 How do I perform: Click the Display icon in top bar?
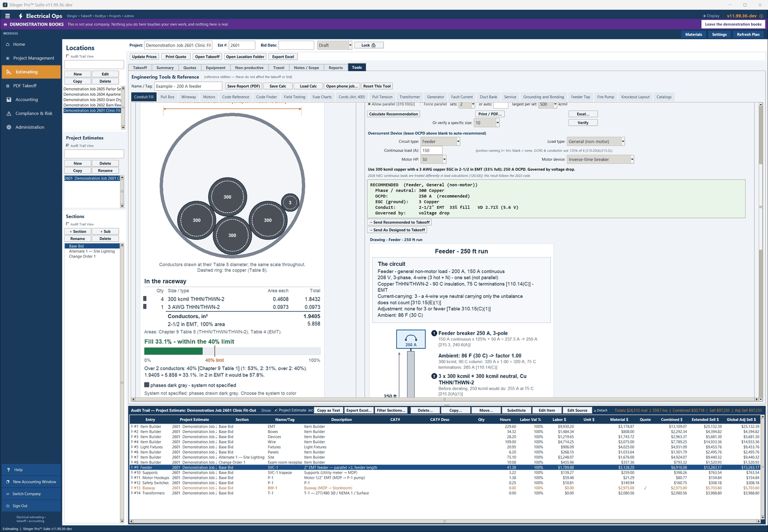705,16
